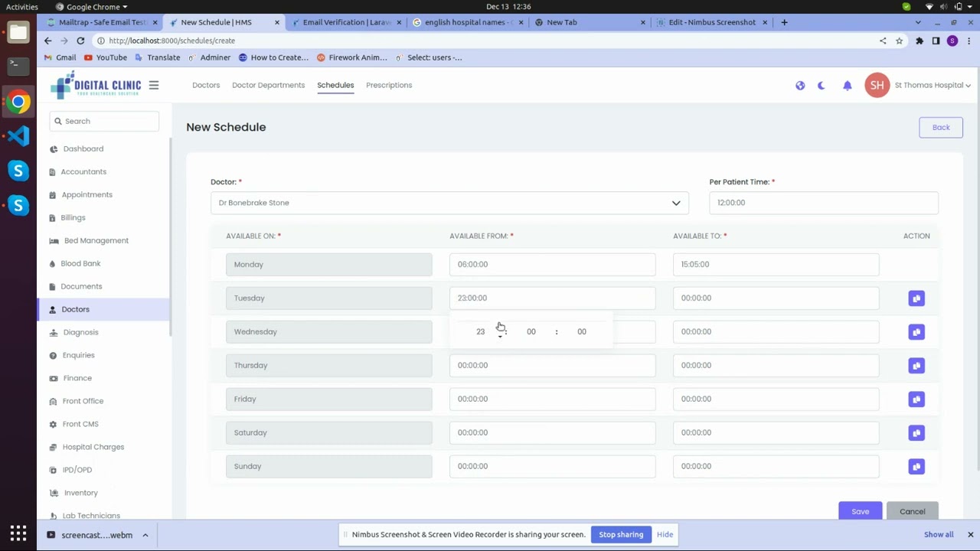Copy schedule icon in Tuesday row
This screenshot has height=551, width=980.
click(x=916, y=298)
